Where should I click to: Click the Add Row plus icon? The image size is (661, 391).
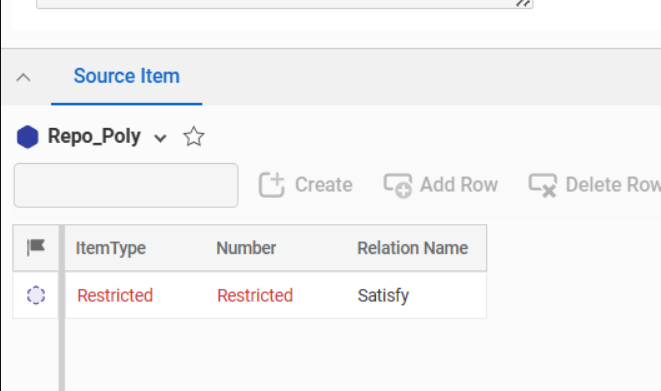click(x=398, y=185)
